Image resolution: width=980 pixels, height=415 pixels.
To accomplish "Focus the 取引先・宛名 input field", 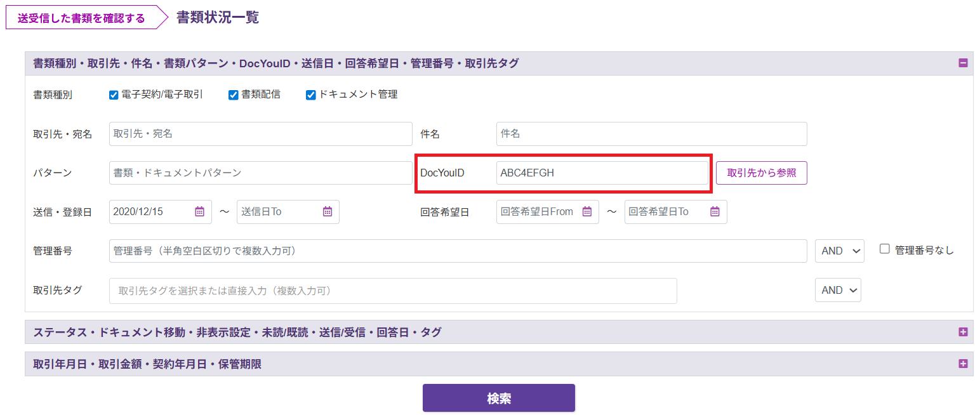I will tap(261, 134).
